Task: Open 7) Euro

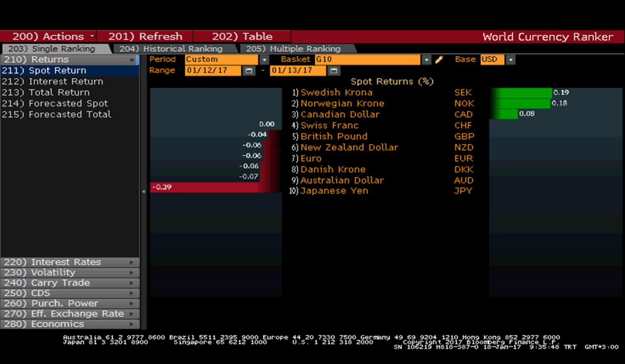Action: (307, 158)
